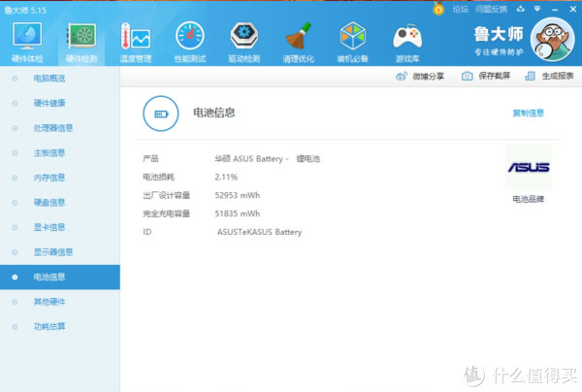Click the 鲁大师 5.15 title text
This screenshot has width=582, height=392.
click(x=25, y=10)
